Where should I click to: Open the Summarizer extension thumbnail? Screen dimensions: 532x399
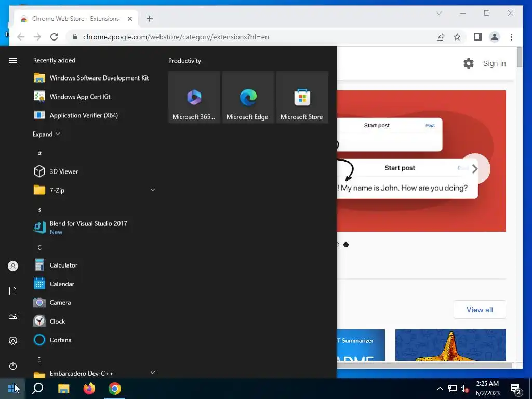tap(361, 345)
